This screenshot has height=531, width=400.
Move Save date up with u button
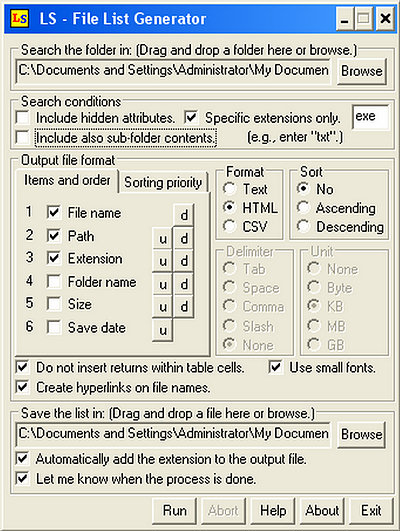tap(163, 330)
